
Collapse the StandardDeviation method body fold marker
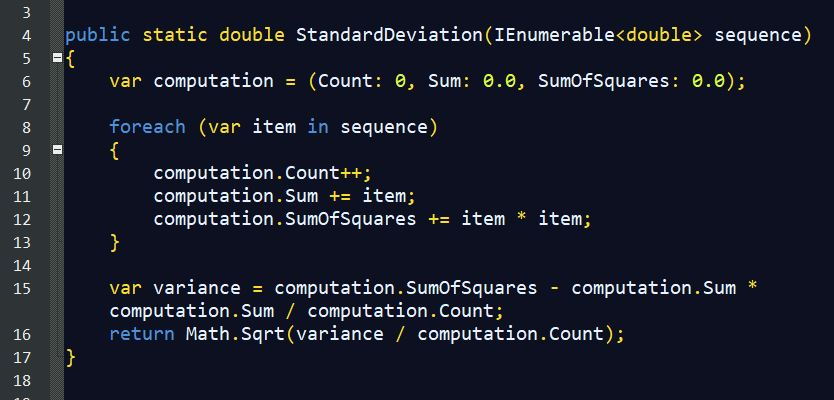click(57, 58)
